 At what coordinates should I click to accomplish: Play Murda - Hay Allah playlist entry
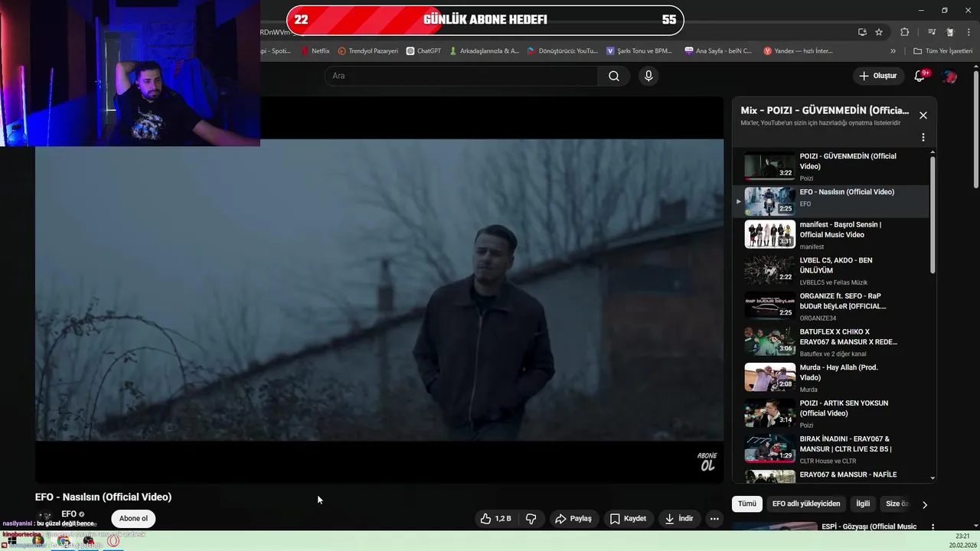[x=831, y=377]
